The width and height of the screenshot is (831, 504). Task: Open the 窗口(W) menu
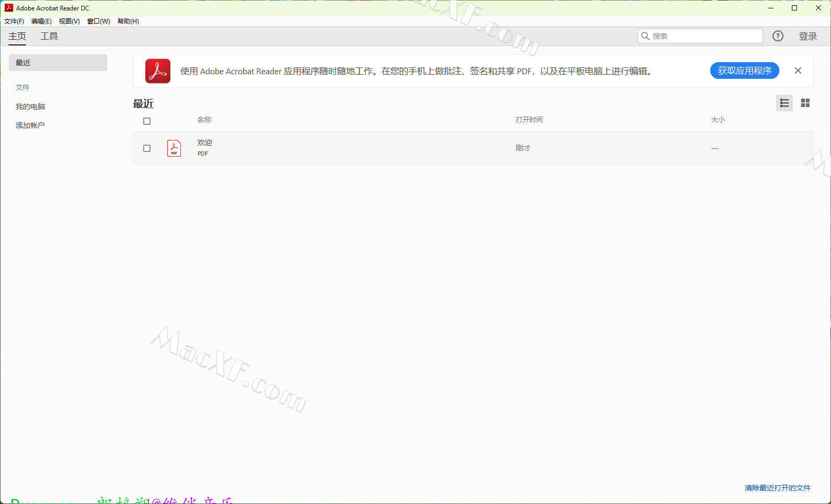pos(98,21)
